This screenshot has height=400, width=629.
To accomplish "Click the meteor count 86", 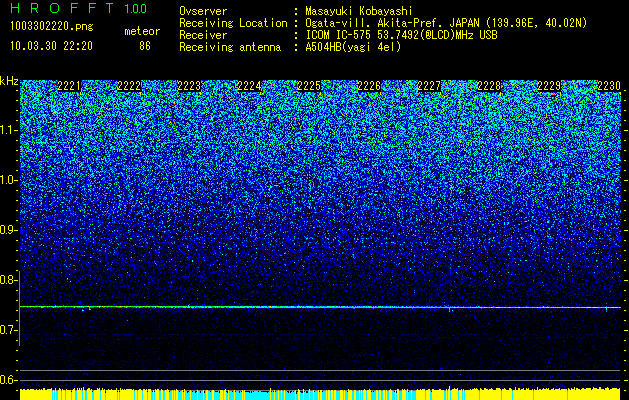I will [x=145, y=46].
